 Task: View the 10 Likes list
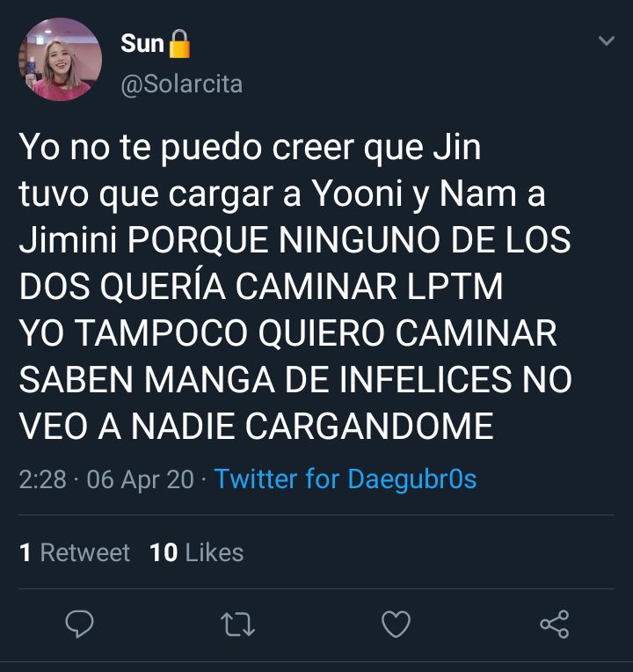[197, 552]
